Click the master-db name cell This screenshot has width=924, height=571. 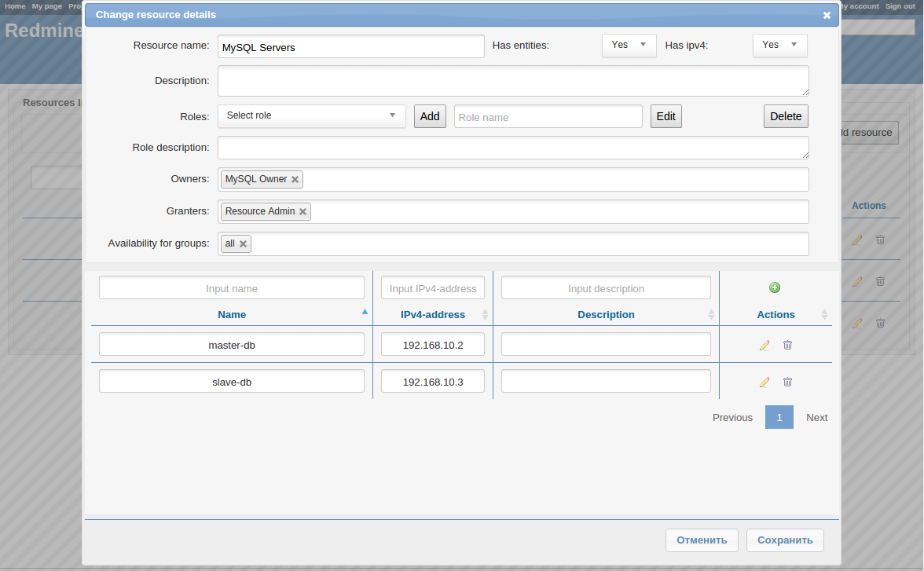pyautogui.click(x=232, y=345)
